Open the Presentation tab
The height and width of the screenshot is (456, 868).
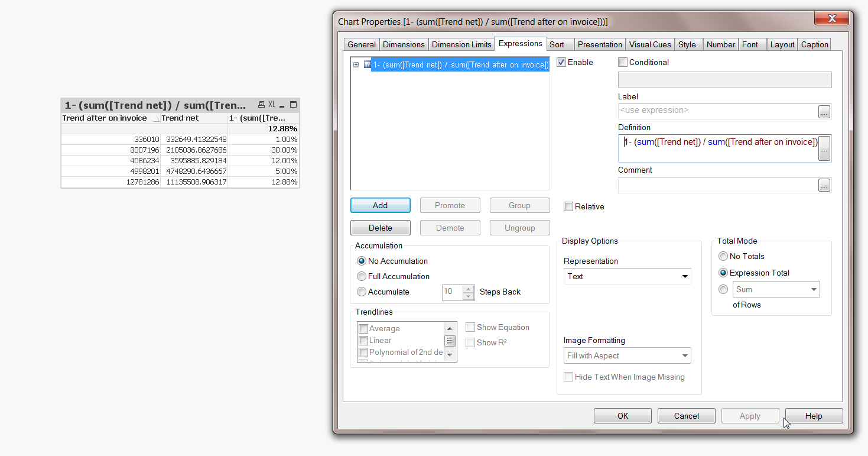click(x=600, y=44)
